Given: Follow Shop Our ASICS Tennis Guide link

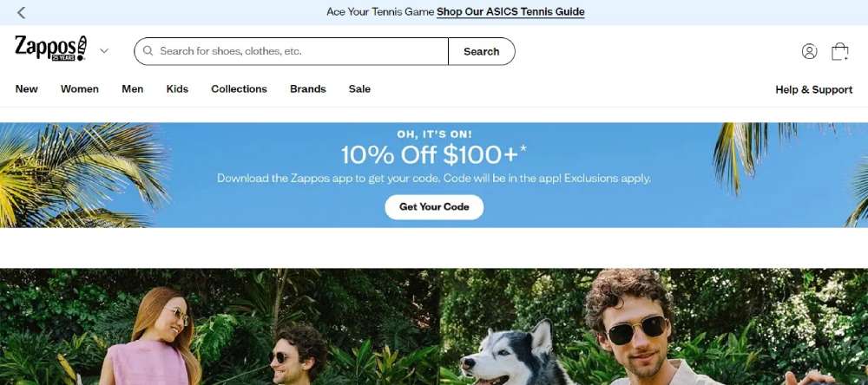Looking at the screenshot, I should (510, 11).
